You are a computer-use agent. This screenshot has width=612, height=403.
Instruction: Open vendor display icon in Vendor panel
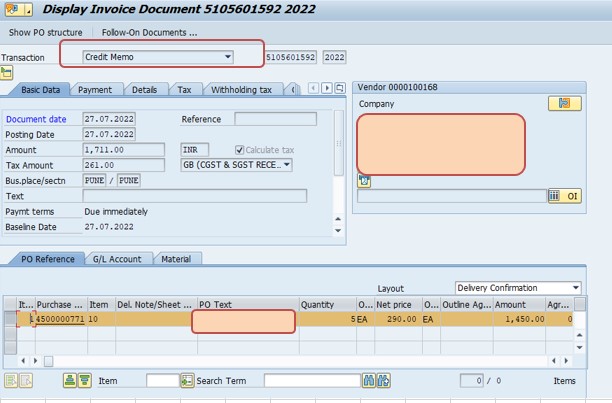tap(564, 103)
